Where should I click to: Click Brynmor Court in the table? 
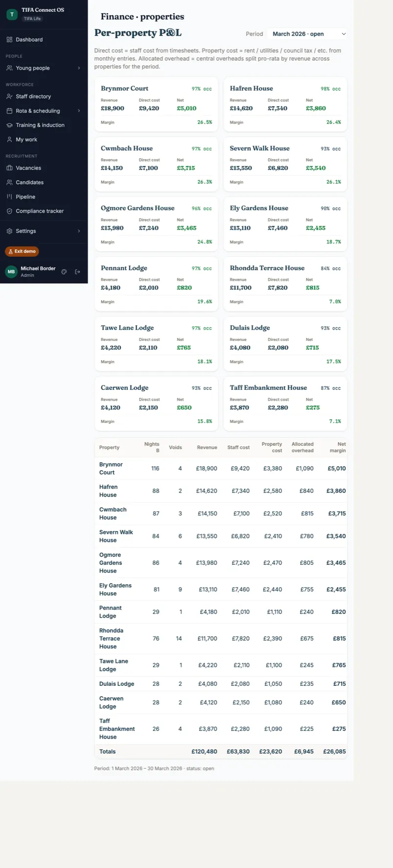[x=111, y=469]
